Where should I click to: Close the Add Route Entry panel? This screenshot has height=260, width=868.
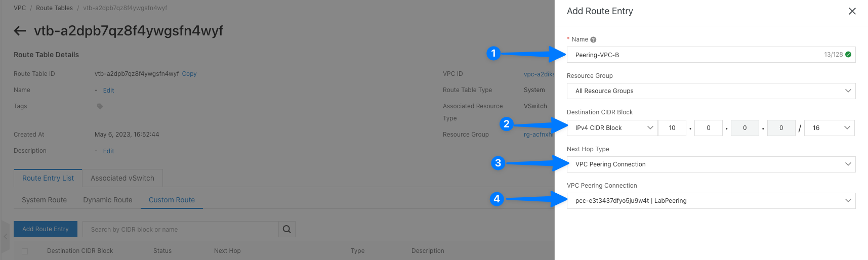(x=852, y=11)
